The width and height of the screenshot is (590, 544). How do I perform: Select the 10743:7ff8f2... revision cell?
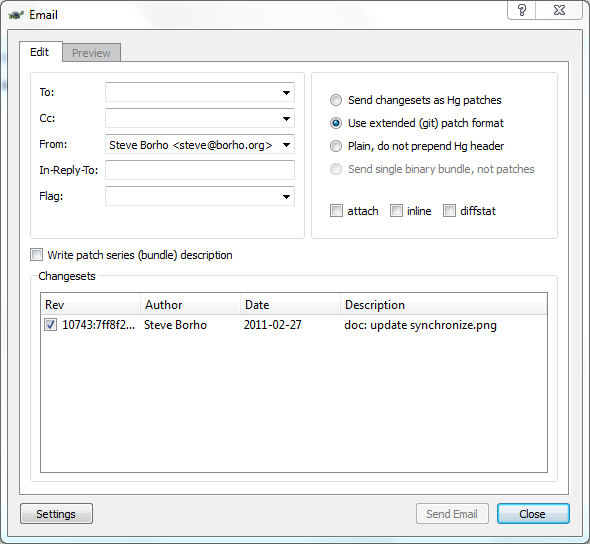[98, 325]
